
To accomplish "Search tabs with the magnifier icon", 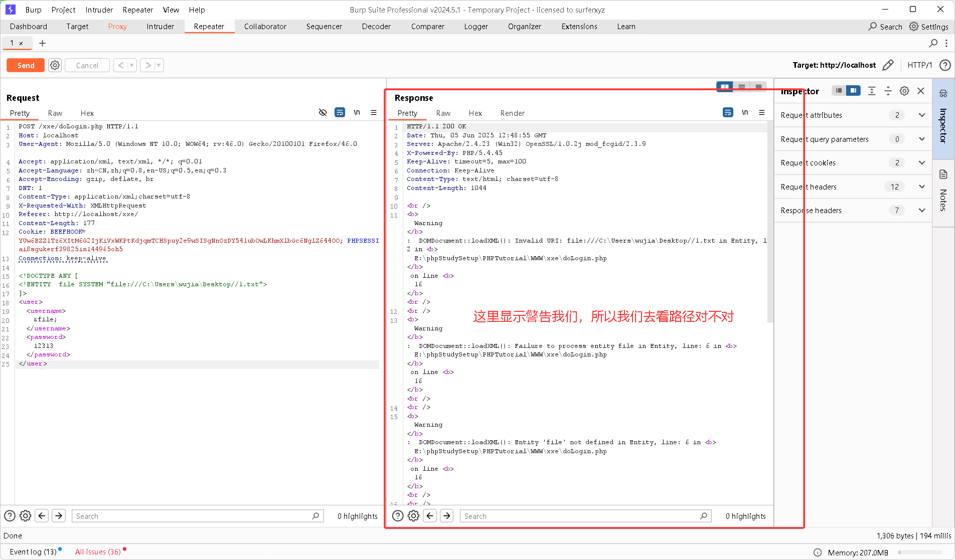I will coord(933,43).
